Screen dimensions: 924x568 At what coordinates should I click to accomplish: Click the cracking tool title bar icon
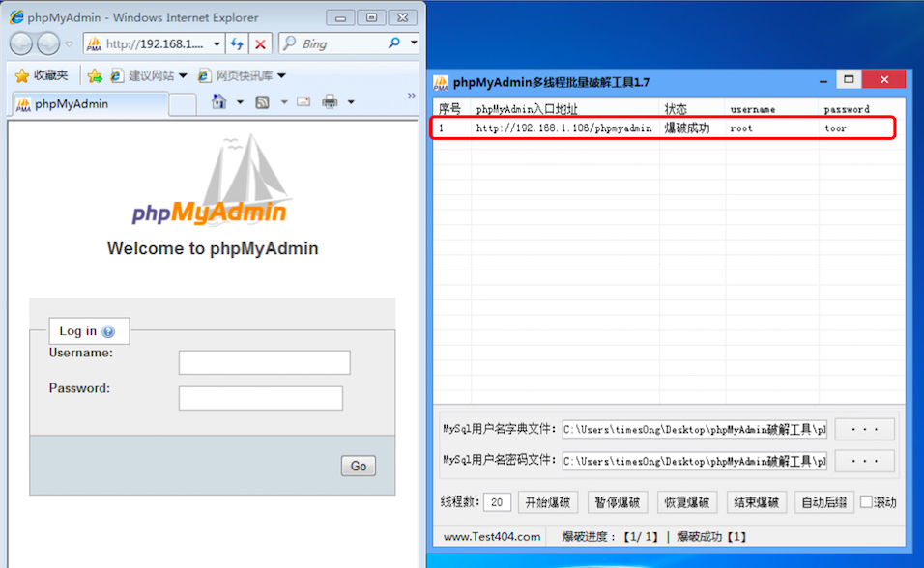(x=441, y=82)
